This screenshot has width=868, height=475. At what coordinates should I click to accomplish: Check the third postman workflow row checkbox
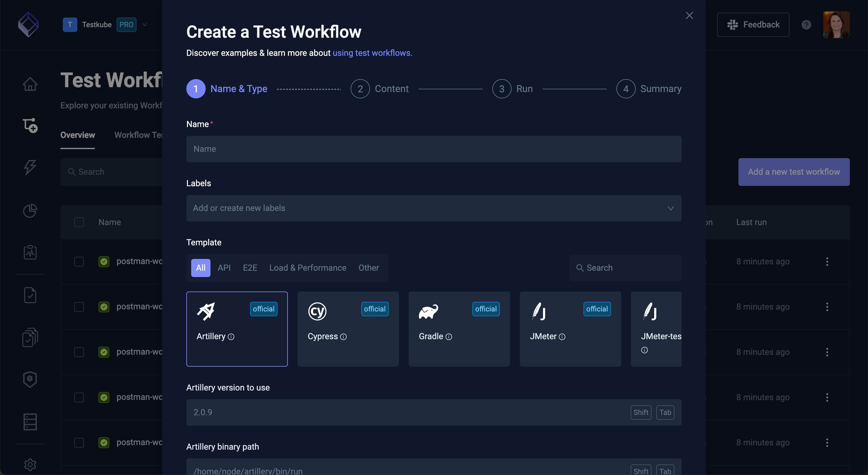(x=79, y=352)
